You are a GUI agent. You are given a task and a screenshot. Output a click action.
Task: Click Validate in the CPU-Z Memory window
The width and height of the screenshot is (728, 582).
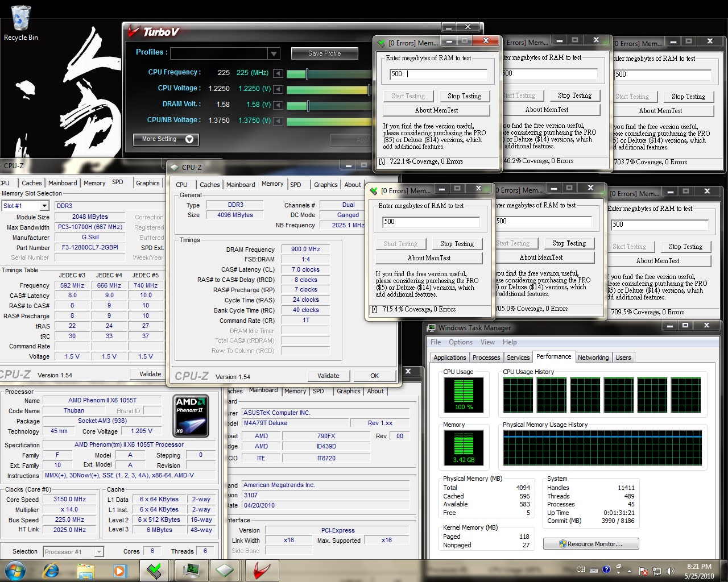[x=328, y=376]
